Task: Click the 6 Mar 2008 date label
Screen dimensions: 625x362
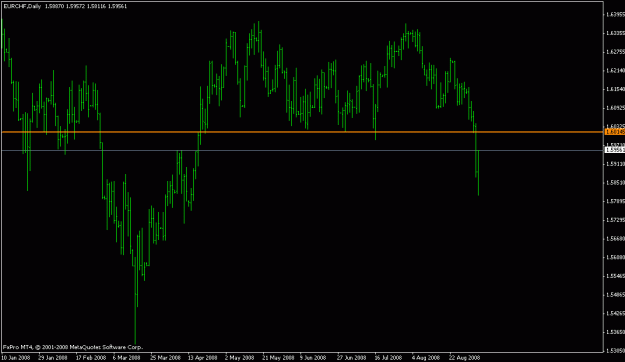Action: click(126, 358)
